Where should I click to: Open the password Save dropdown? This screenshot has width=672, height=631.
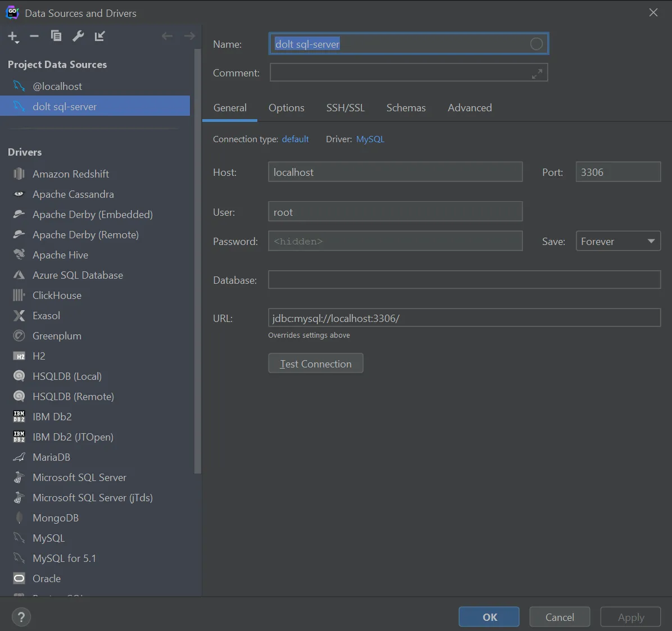tap(618, 240)
